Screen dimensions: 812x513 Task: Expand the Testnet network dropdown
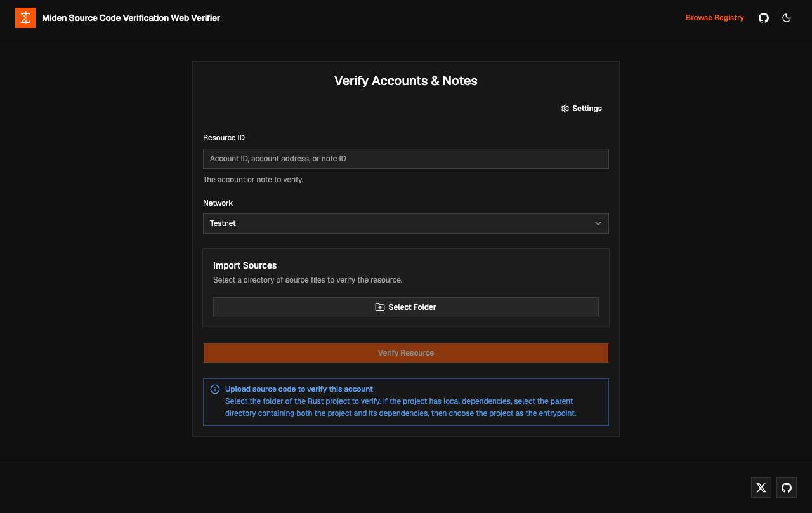pos(406,223)
